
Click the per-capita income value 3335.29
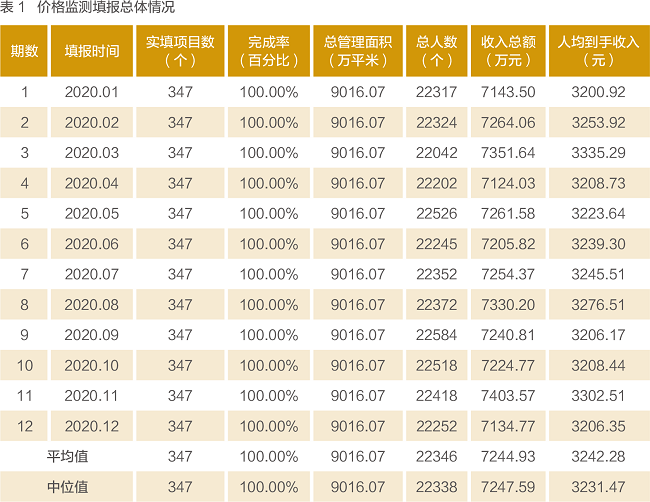tap(597, 153)
